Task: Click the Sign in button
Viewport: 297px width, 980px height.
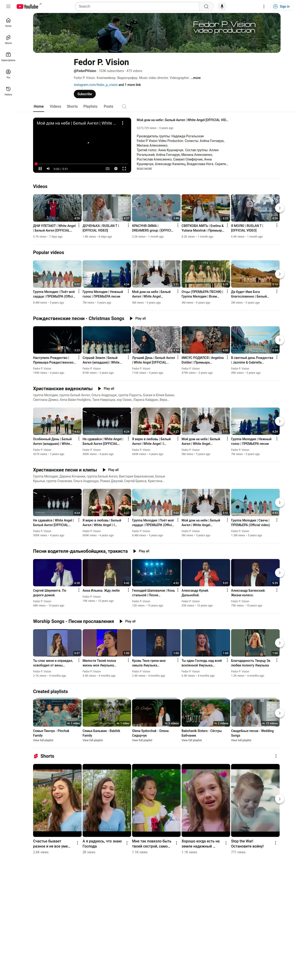Action: tap(282, 6)
